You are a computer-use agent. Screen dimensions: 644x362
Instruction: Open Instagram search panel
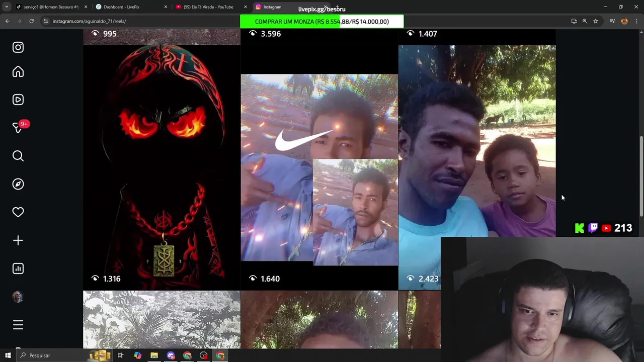coord(18,156)
